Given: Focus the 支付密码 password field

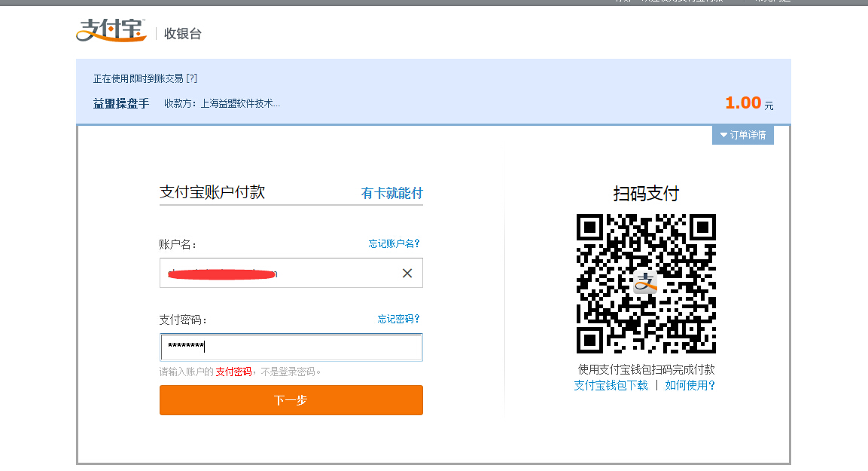Looking at the screenshot, I should [291, 347].
